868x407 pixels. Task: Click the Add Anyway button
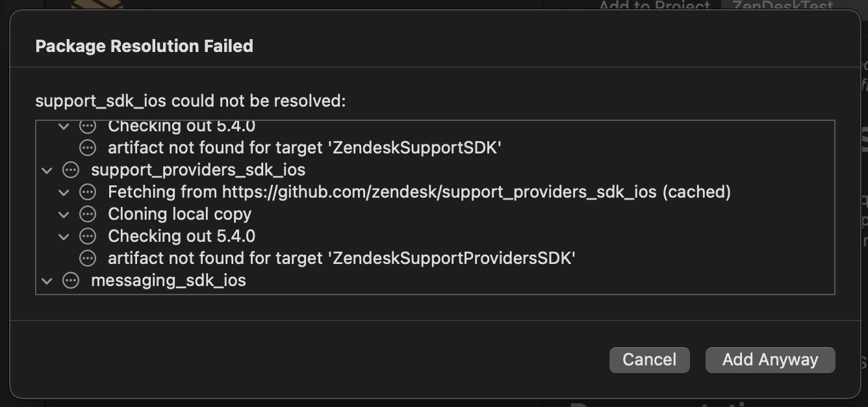[x=770, y=360]
